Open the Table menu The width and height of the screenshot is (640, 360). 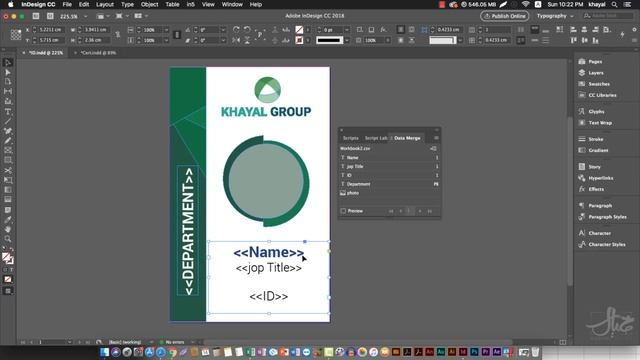[172, 4]
